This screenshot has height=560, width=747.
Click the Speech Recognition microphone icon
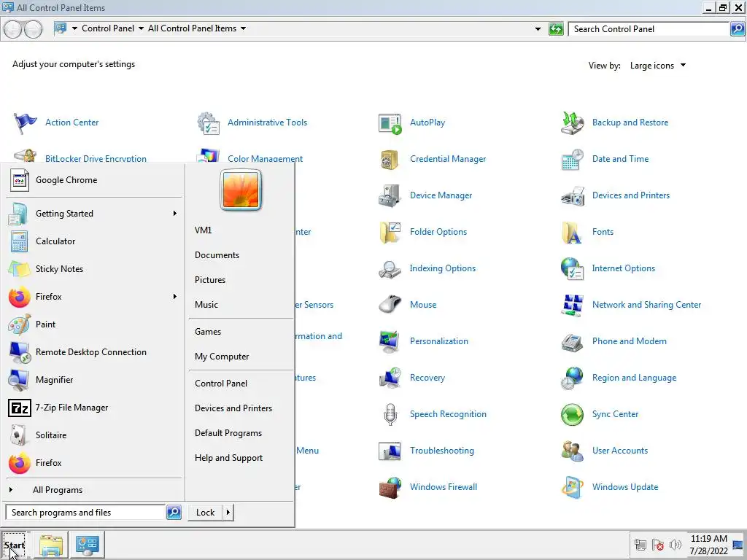(390, 414)
